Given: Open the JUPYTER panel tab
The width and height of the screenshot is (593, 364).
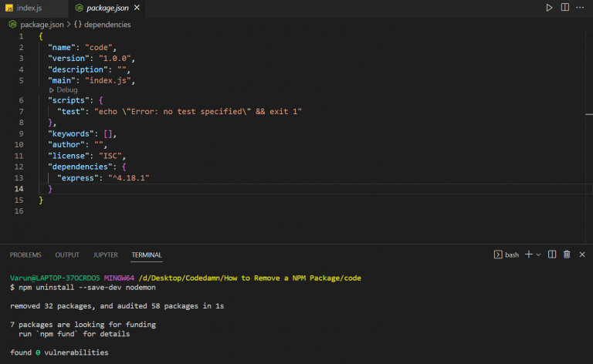Looking at the screenshot, I should point(105,254).
